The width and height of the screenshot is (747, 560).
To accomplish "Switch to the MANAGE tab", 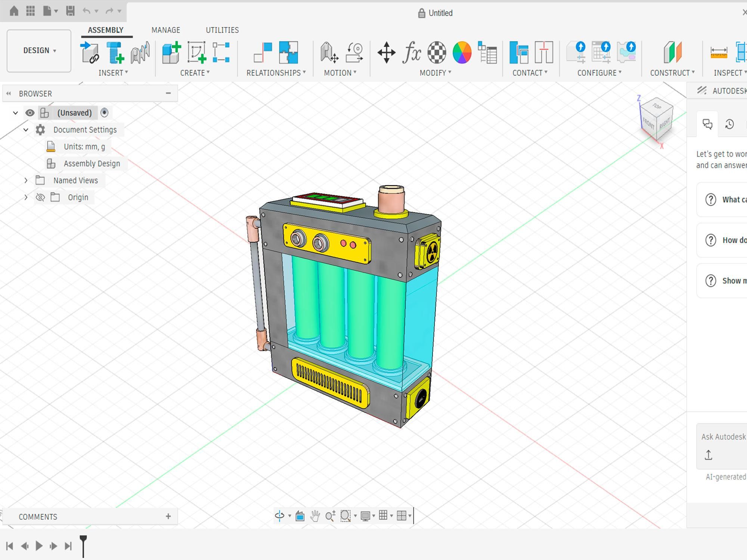I will coord(166,30).
